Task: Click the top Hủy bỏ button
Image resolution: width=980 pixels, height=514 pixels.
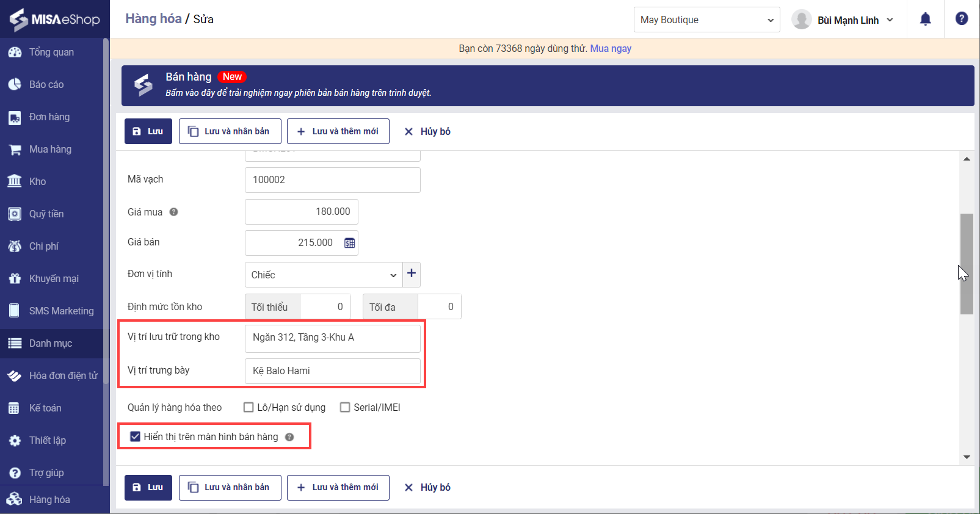Action: click(x=427, y=131)
